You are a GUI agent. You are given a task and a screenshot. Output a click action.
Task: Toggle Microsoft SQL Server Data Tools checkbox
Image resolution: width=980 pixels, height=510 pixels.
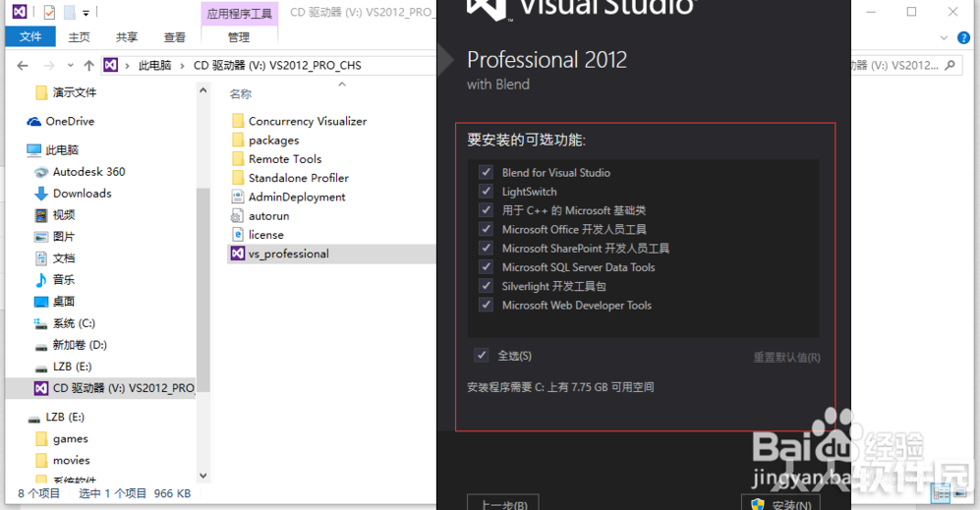(x=486, y=267)
